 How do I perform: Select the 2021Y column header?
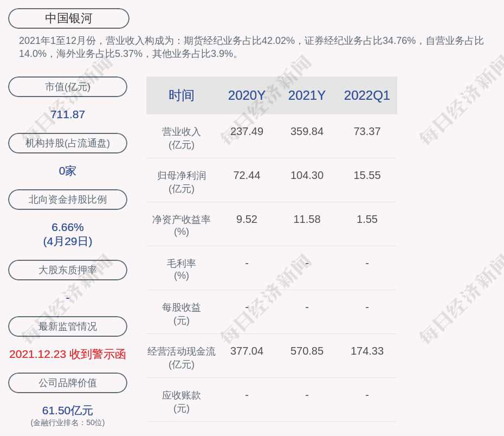(x=307, y=95)
